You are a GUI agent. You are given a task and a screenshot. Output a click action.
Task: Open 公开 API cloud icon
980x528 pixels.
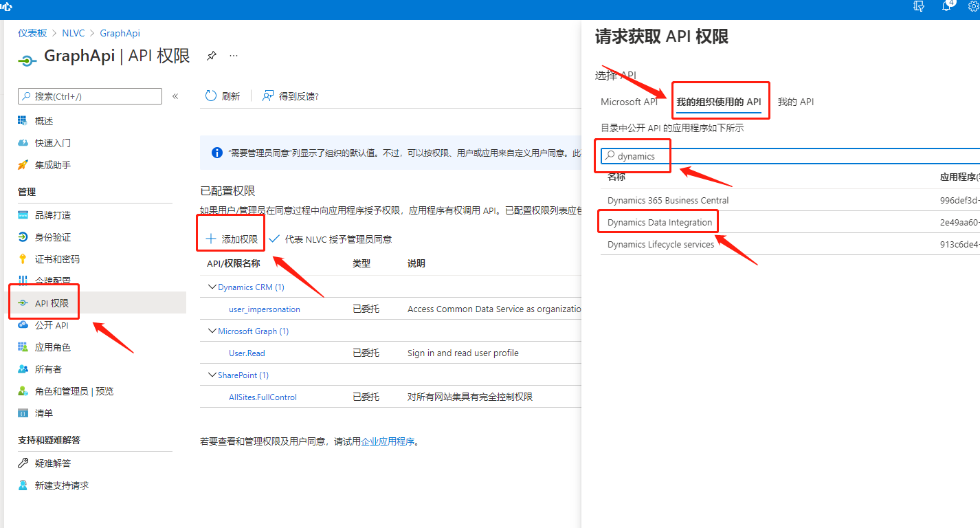[x=23, y=325]
